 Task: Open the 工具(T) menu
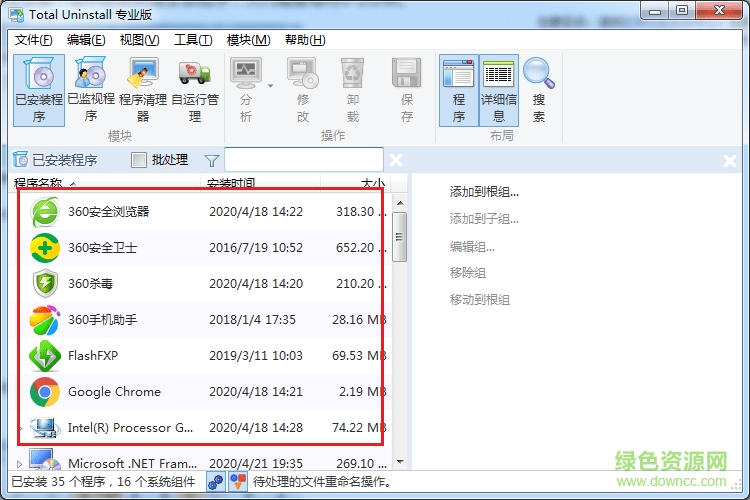[x=193, y=40]
